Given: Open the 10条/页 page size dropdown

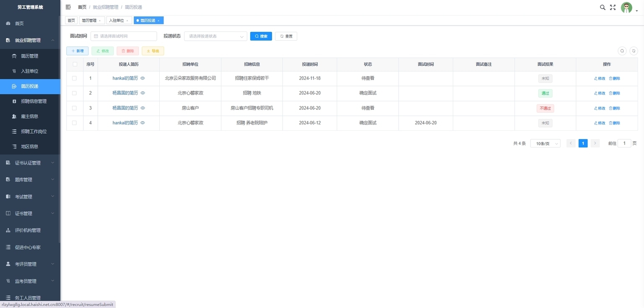Looking at the screenshot, I should [x=545, y=143].
